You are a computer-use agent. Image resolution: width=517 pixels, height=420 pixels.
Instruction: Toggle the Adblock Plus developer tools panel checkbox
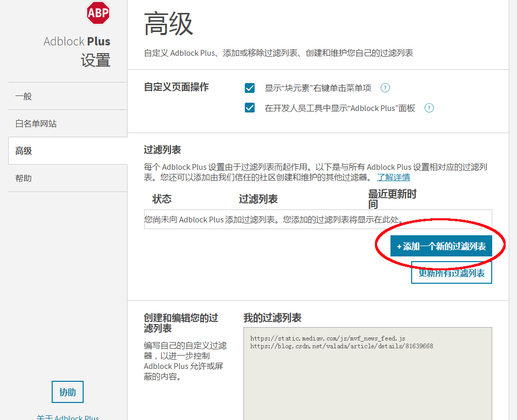(249, 108)
